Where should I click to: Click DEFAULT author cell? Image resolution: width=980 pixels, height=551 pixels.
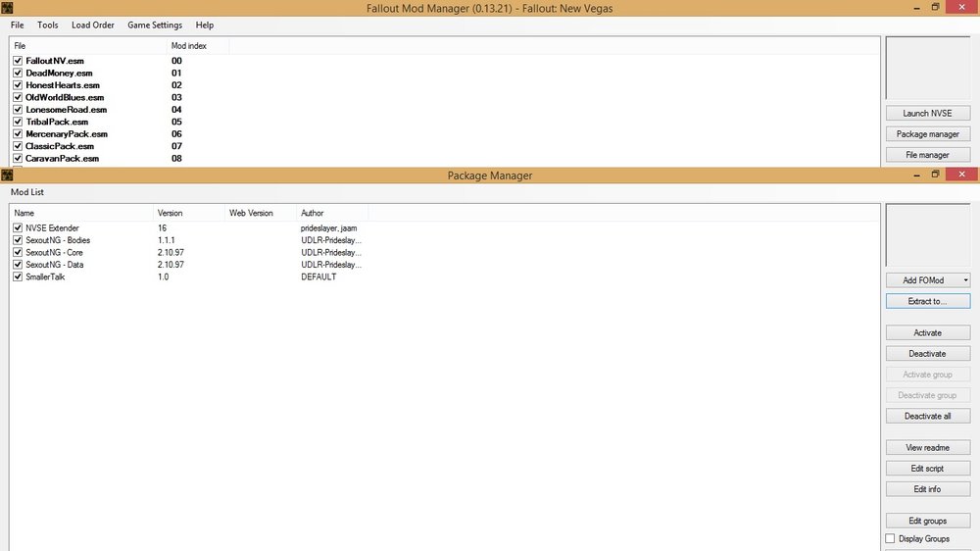pyautogui.click(x=318, y=276)
